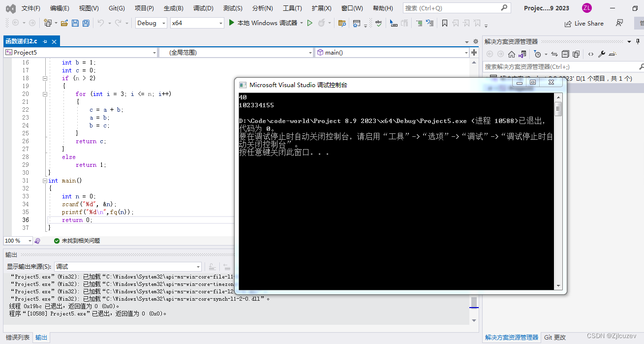Open the 显示输出来源 调试 dropdown
Image resolution: width=644 pixels, height=344 pixels.
coord(127,267)
